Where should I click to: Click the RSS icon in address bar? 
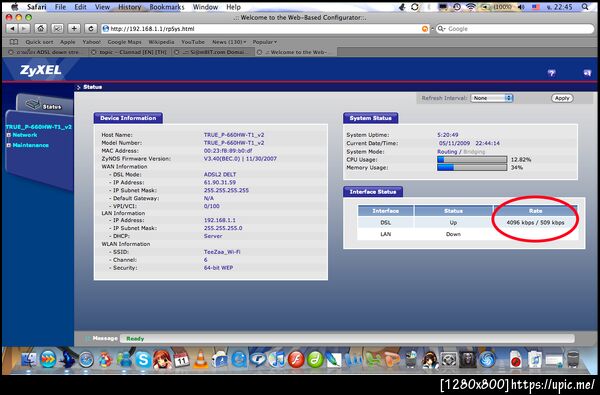pyautogui.click(x=425, y=29)
